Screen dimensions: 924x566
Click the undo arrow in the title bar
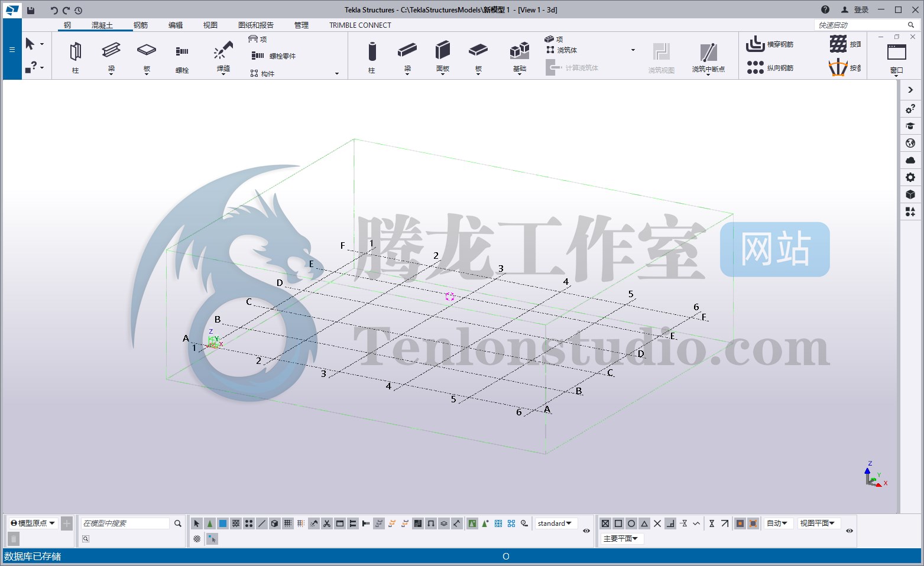click(54, 10)
